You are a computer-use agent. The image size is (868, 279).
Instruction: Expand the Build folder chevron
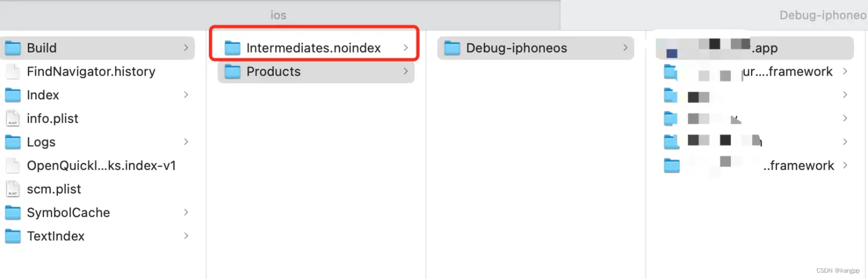(x=186, y=48)
